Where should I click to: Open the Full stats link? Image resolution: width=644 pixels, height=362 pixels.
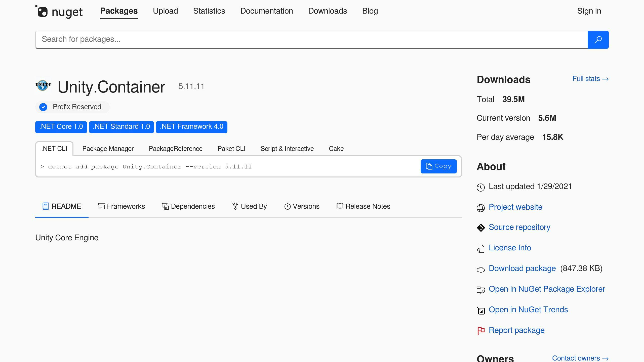point(590,79)
